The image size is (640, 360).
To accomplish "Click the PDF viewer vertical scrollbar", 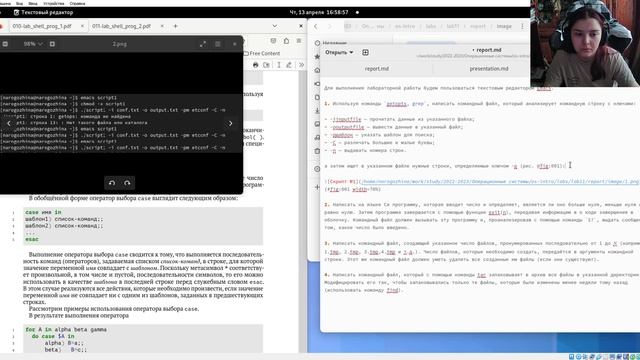I will click(x=303, y=212).
